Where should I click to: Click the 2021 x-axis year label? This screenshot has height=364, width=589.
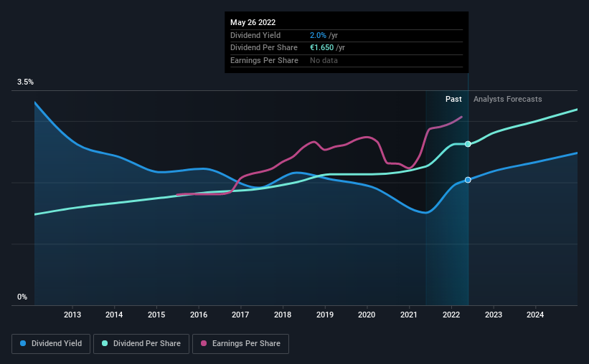(x=409, y=315)
